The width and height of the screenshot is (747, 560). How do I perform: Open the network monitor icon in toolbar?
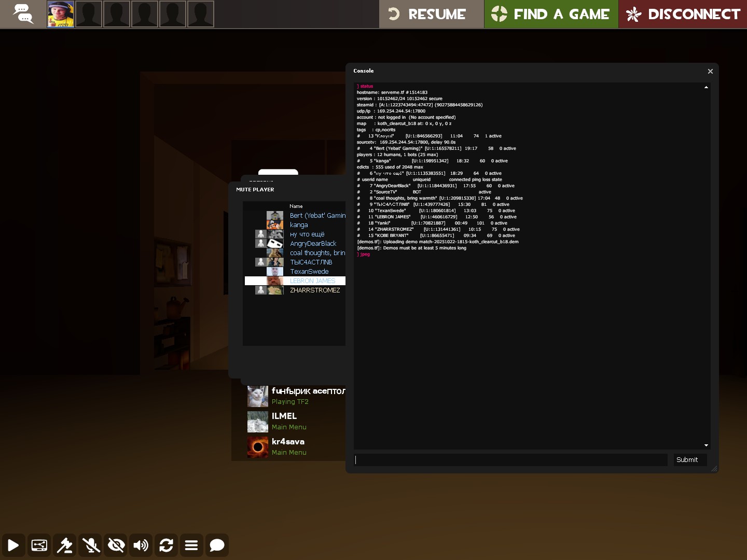pos(39,545)
